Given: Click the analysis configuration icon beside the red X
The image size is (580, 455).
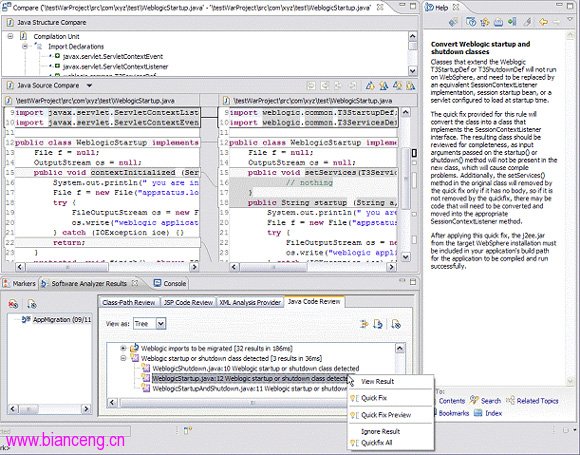Looking at the screenshot, I should [32, 304].
